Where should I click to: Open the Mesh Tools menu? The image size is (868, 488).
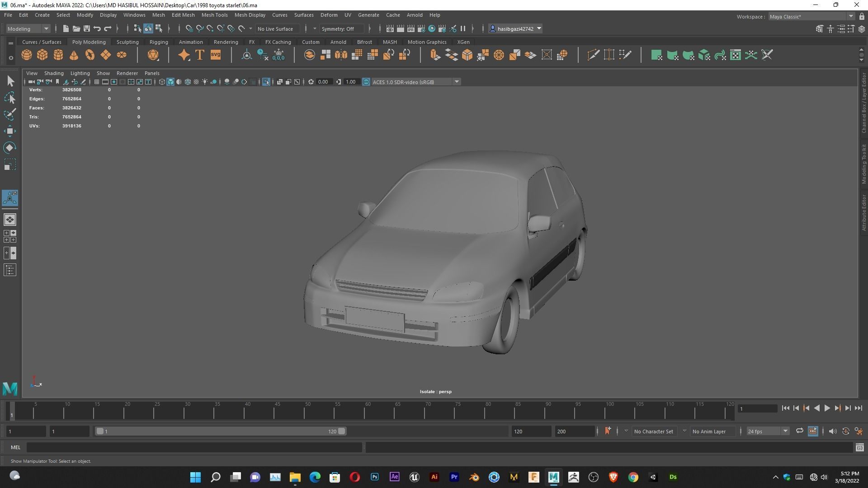pyautogui.click(x=214, y=15)
